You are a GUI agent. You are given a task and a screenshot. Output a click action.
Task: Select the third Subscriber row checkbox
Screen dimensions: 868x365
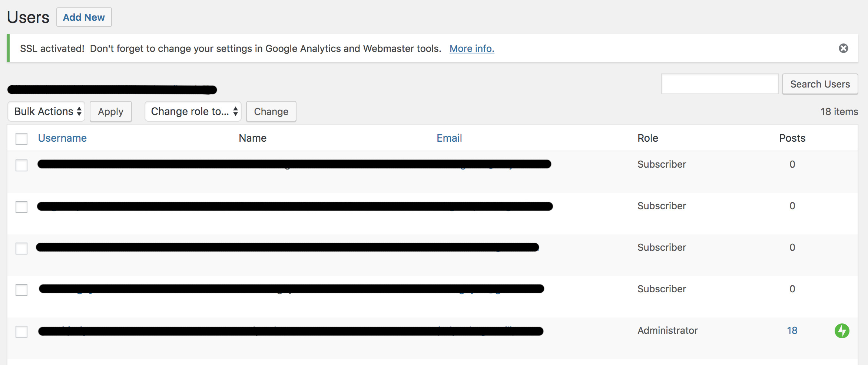(x=21, y=249)
